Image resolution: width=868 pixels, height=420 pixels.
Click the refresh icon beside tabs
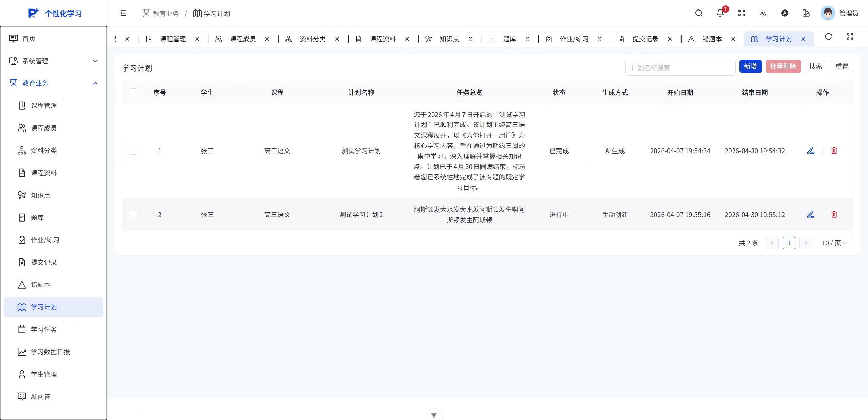pyautogui.click(x=828, y=37)
